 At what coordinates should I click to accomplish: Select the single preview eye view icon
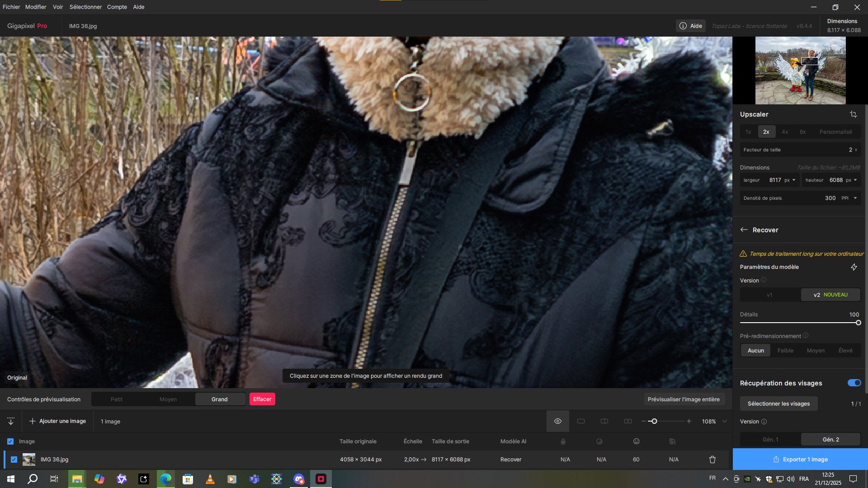coord(557,421)
